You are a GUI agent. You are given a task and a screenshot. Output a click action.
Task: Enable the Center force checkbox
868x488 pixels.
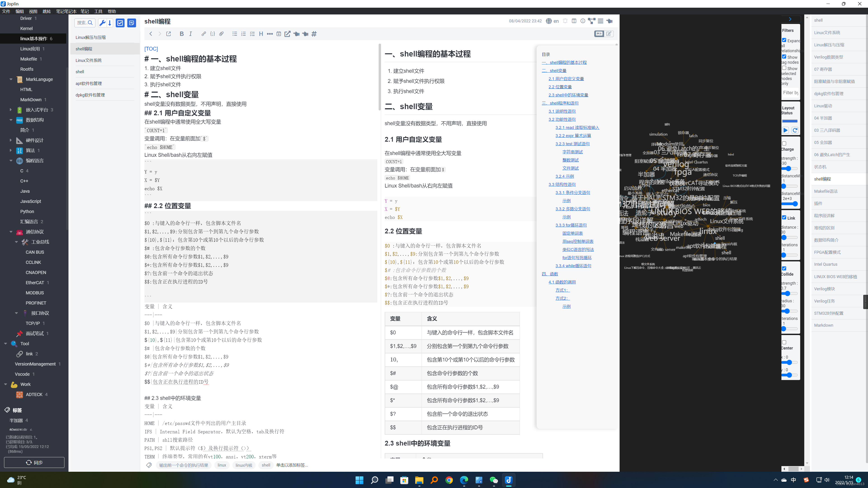(x=784, y=343)
